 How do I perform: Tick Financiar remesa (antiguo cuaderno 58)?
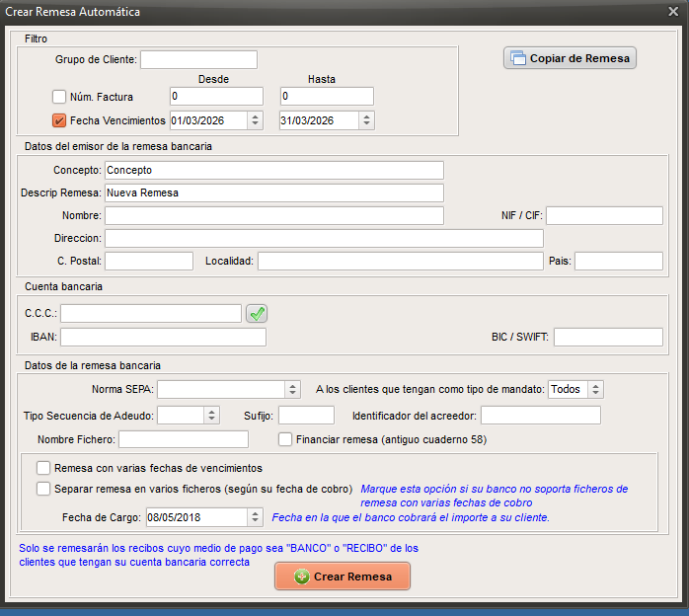point(285,439)
